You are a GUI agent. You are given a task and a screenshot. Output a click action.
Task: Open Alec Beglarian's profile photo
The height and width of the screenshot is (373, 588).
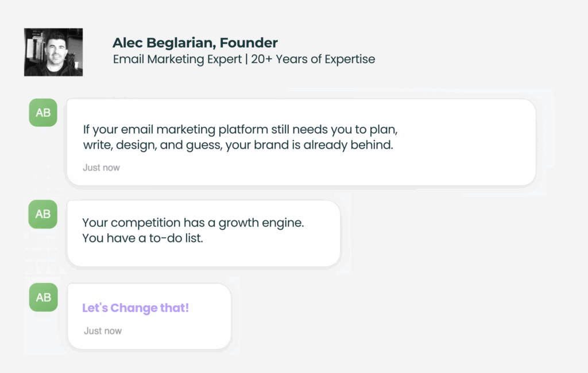tap(53, 52)
